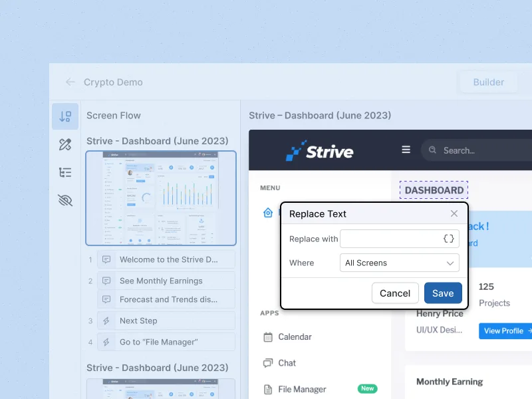The height and width of the screenshot is (399, 532).
Task: Open the design tools pencil-ruler icon
Action: click(x=65, y=144)
